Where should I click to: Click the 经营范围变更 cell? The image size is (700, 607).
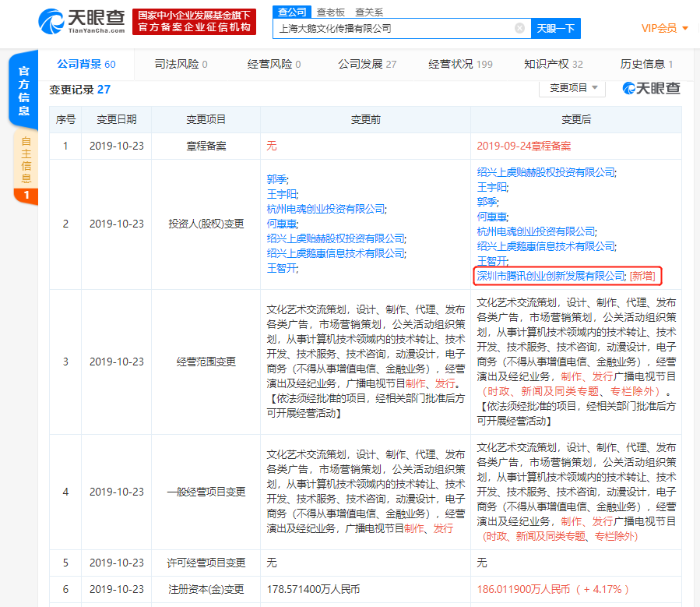pos(206,362)
